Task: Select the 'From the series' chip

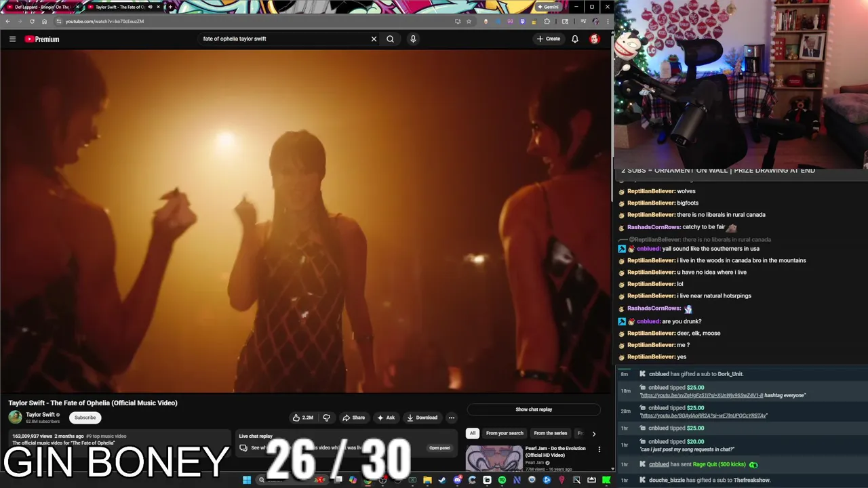Action: [551, 433]
